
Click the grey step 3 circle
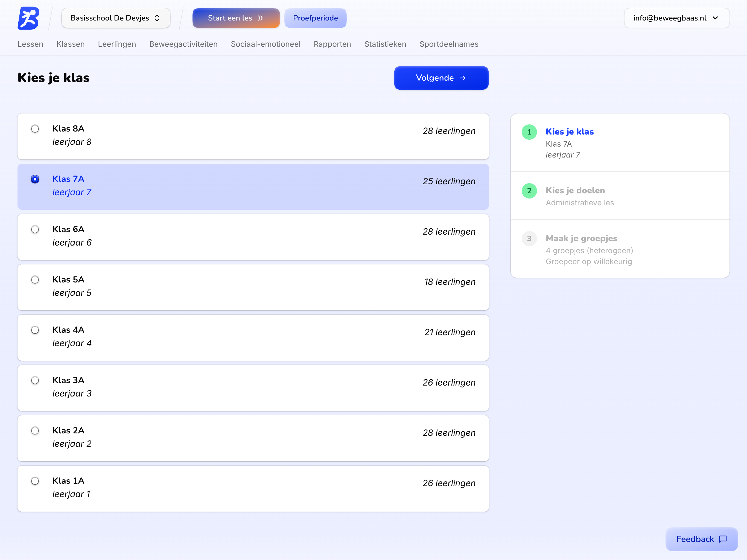[529, 239]
